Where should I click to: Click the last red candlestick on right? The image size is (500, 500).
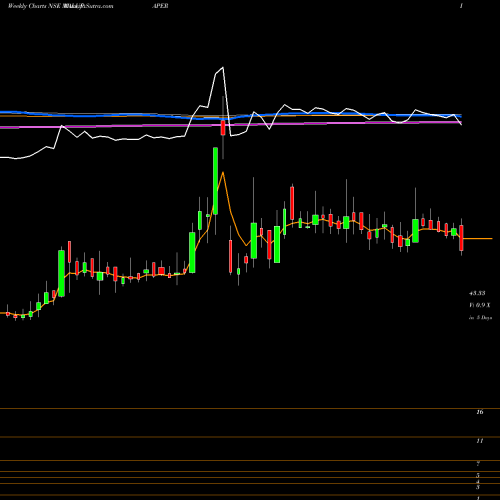462,238
